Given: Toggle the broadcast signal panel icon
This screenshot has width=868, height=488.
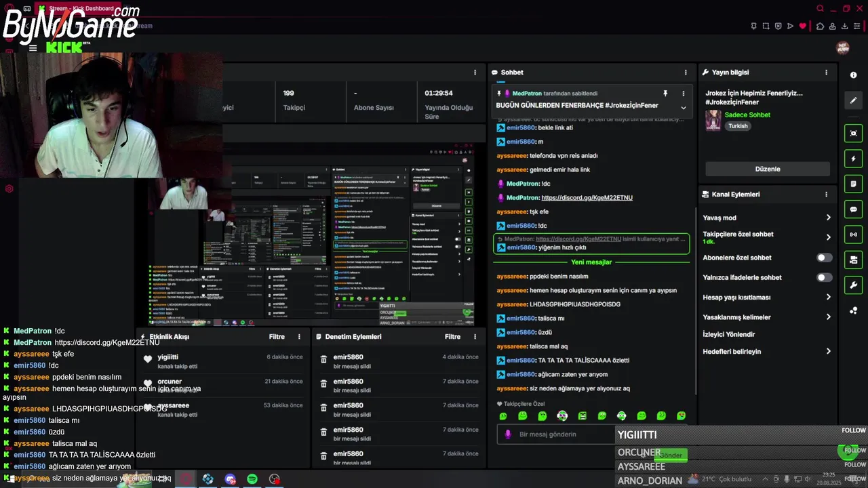Looking at the screenshot, I should click(853, 235).
